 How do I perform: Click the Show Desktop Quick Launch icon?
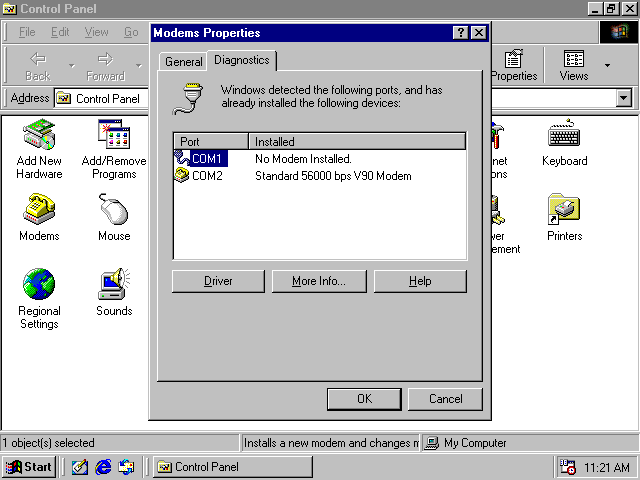tap(80, 467)
